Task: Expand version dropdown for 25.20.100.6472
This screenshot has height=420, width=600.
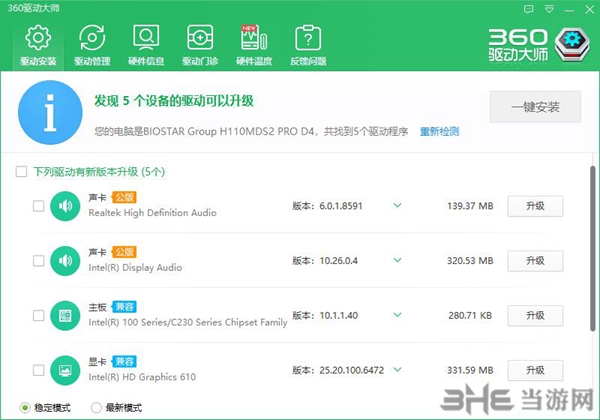Action: [398, 370]
